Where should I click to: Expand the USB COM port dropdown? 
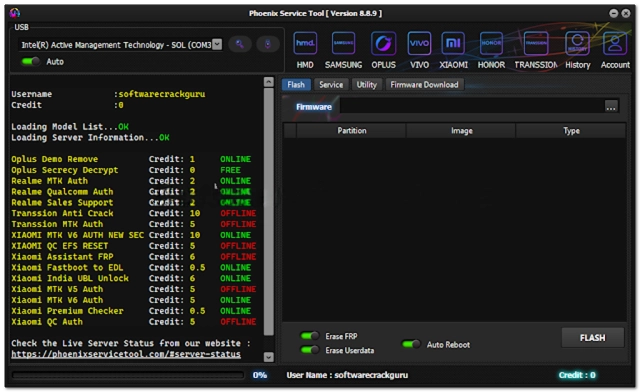[218, 44]
